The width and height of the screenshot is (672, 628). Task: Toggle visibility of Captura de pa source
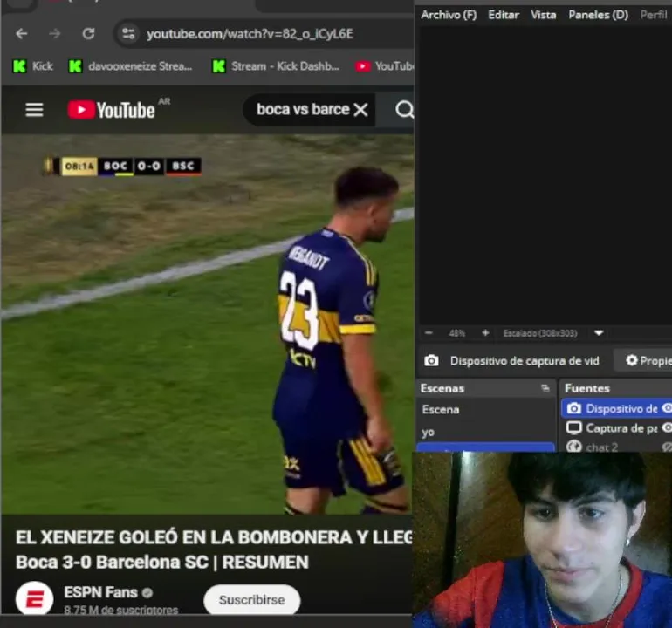667,427
